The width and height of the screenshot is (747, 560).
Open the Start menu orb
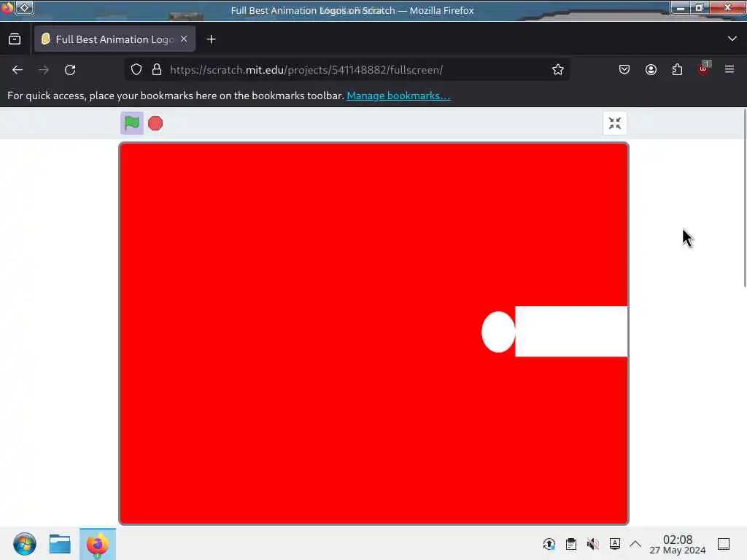pyautogui.click(x=25, y=544)
